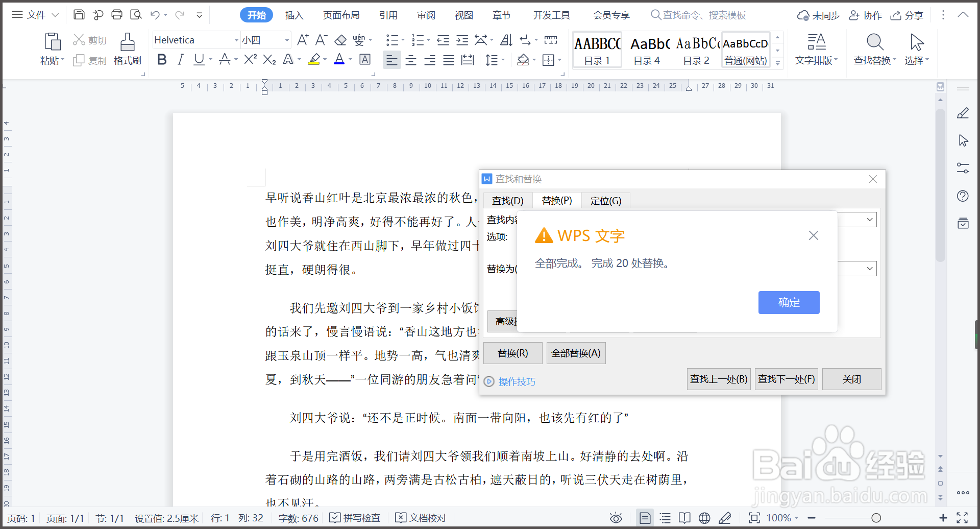Screen dimensions: 980x529
Task: Switch to the 查找(D) tab
Action: pos(507,200)
